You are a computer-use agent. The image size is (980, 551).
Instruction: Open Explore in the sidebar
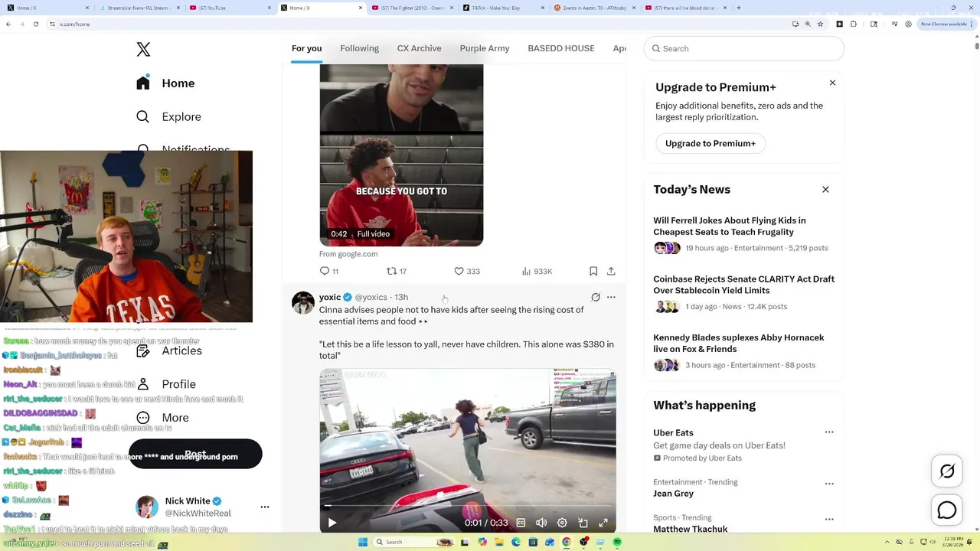tap(169, 117)
